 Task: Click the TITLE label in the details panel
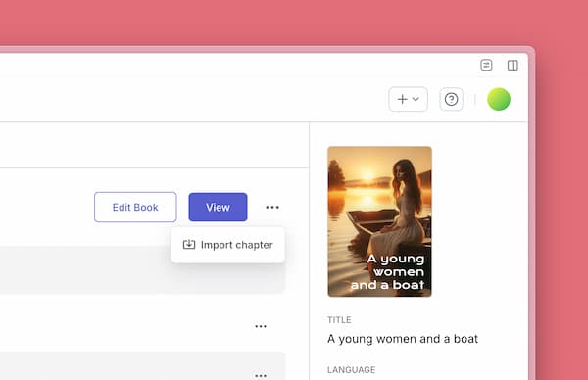tap(339, 320)
